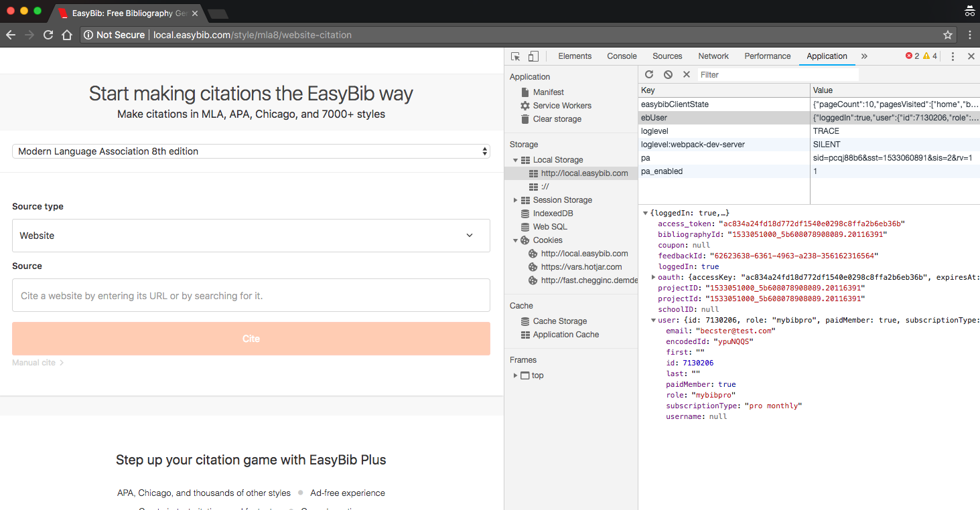Click the site info Not Secure icon
The image size is (980, 510).
(x=88, y=35)
